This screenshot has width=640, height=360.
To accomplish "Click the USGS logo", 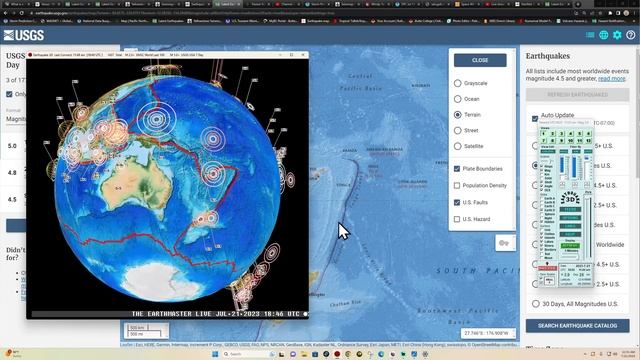I will click(x=24, y=36).
